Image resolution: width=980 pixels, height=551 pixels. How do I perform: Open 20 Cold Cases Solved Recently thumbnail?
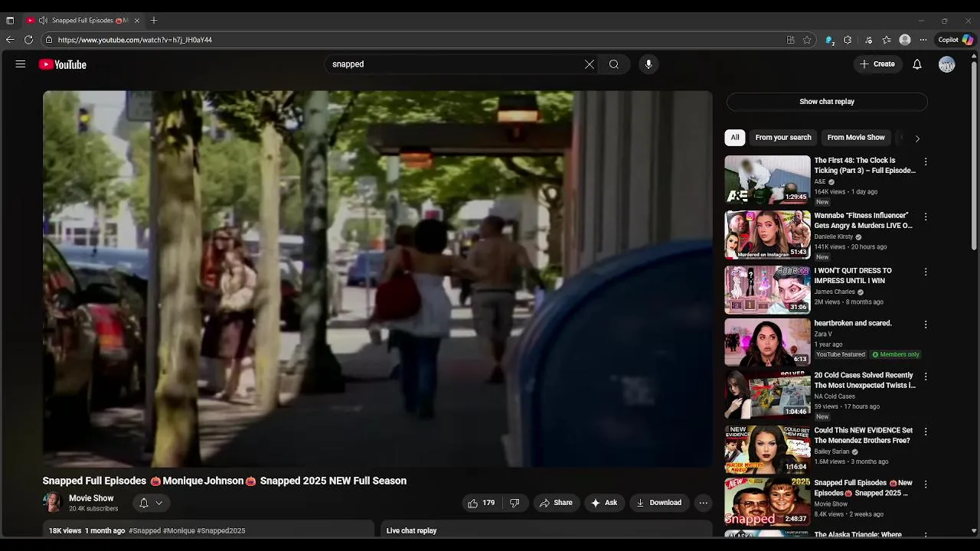click(767, 394)
